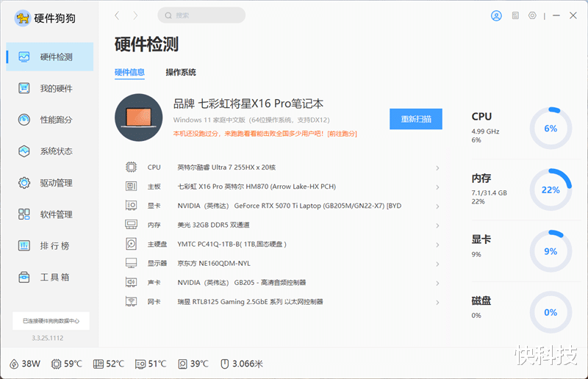
Task: Click the 主硬盘 disk icon in hardware list
Action: click(132, 244)
